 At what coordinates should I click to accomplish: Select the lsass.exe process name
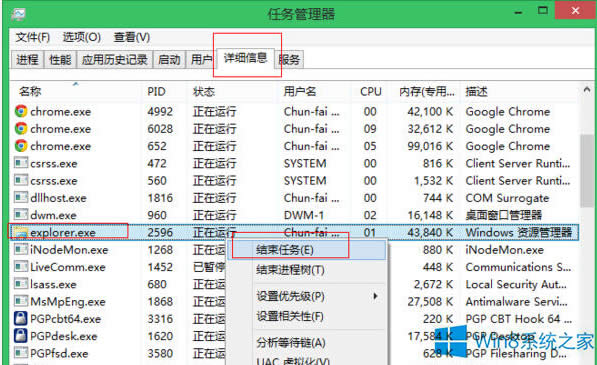pos(53,284)
